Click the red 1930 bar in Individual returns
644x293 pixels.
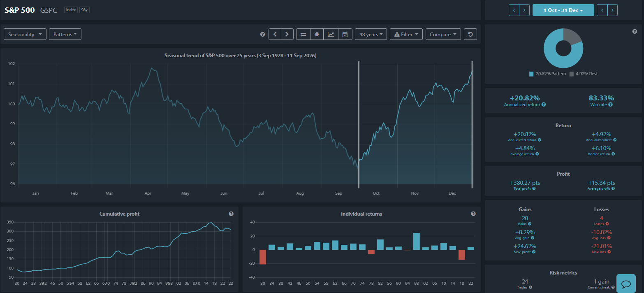(x=262, y=257)
